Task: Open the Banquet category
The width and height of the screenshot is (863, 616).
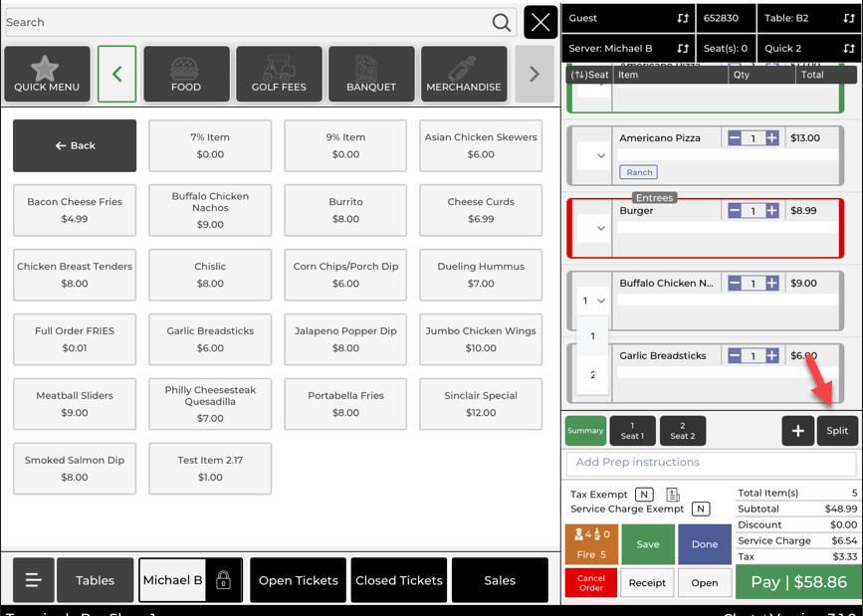Action: [x=371, y=74]
